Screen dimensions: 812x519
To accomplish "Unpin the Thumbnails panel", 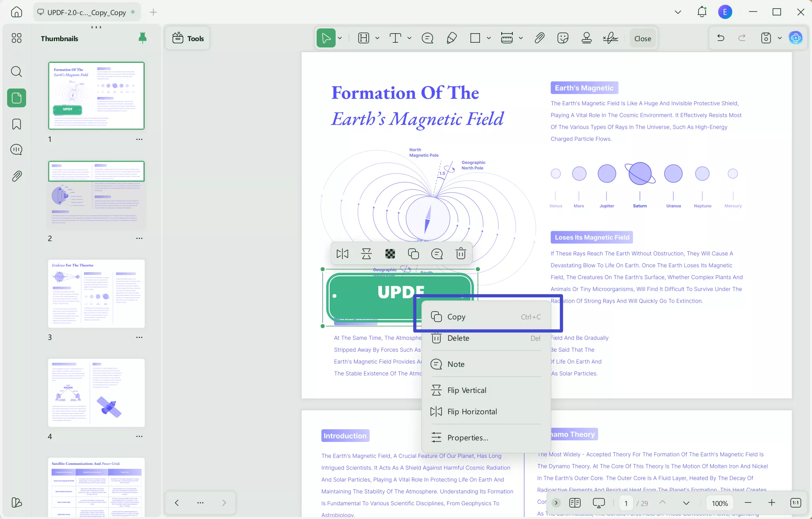I will pos(142,38).
